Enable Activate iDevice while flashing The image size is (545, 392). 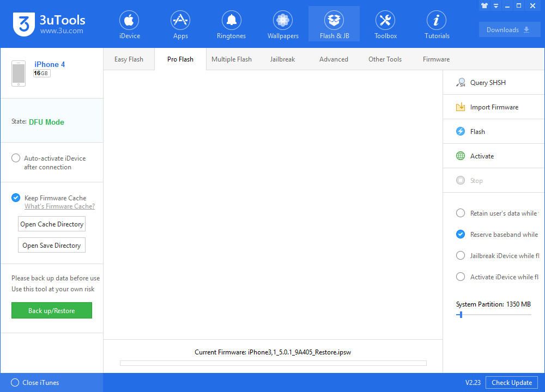[461, 277]
